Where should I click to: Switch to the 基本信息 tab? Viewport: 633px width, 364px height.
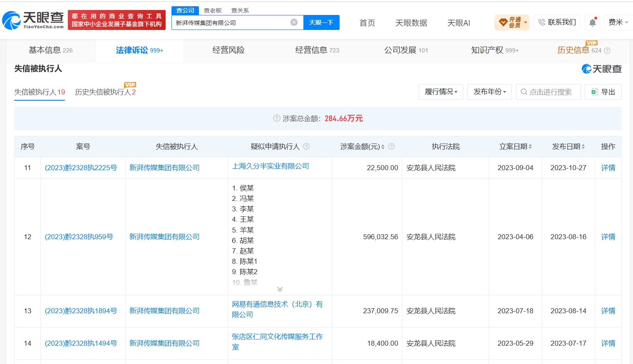click(x=51, y=50)
